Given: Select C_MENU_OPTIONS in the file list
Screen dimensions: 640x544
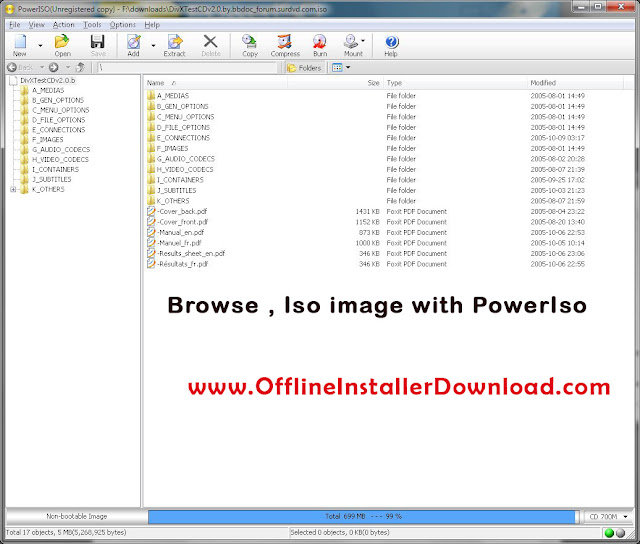Looking at the screenshot, I should pyautogui.click(x=185, y=117).
